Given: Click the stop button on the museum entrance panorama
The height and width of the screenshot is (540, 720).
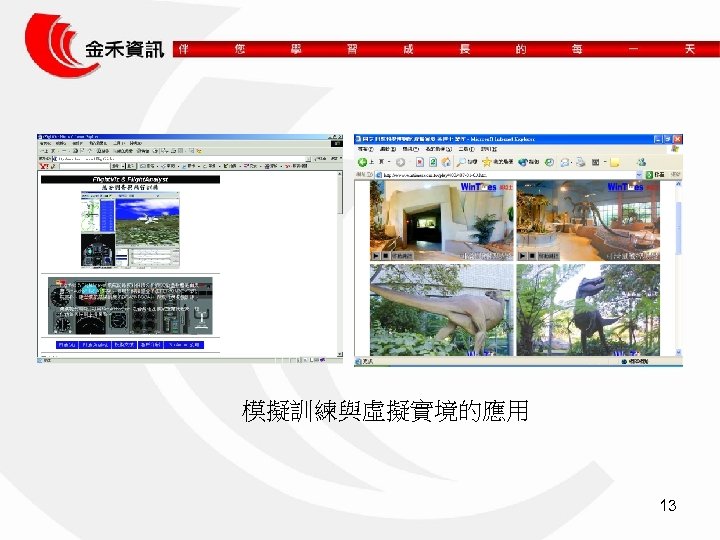Looking at the screenshot, I should (386, 256).
